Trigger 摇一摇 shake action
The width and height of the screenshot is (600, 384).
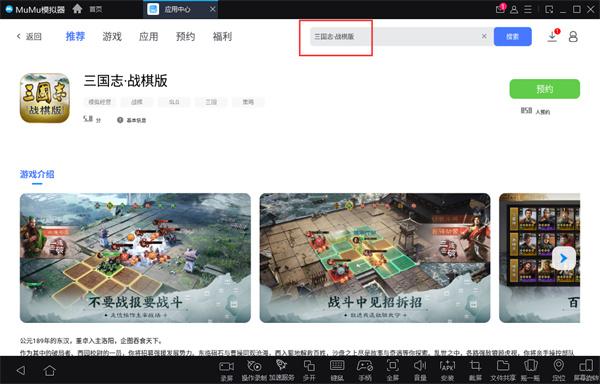coord(530,370)
